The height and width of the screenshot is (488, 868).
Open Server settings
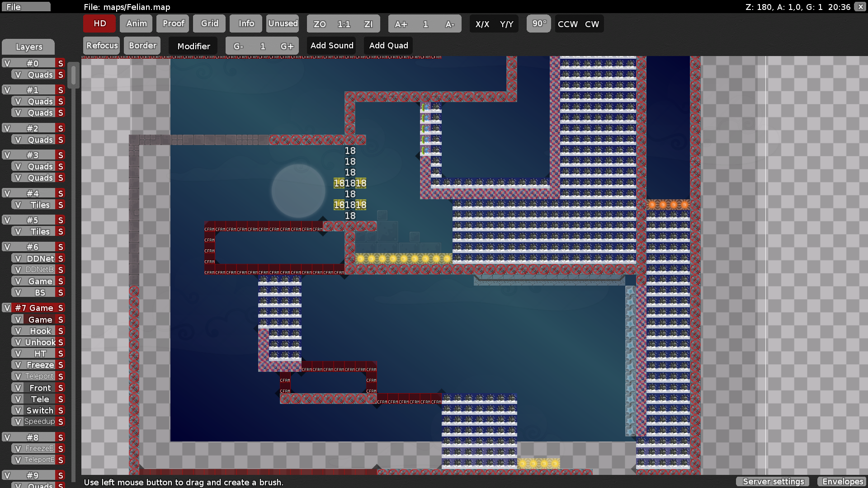click(773, 482)
